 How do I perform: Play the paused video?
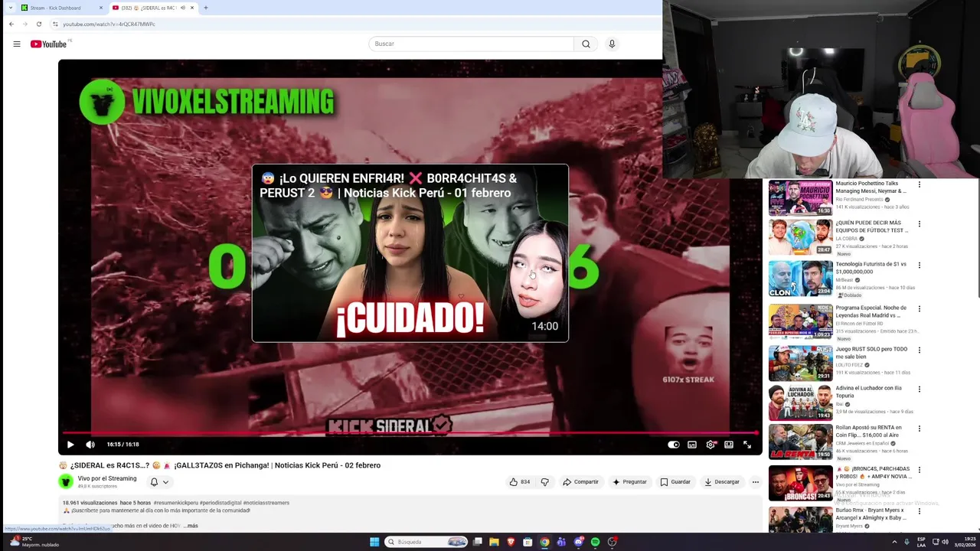(x=70, y=445)
